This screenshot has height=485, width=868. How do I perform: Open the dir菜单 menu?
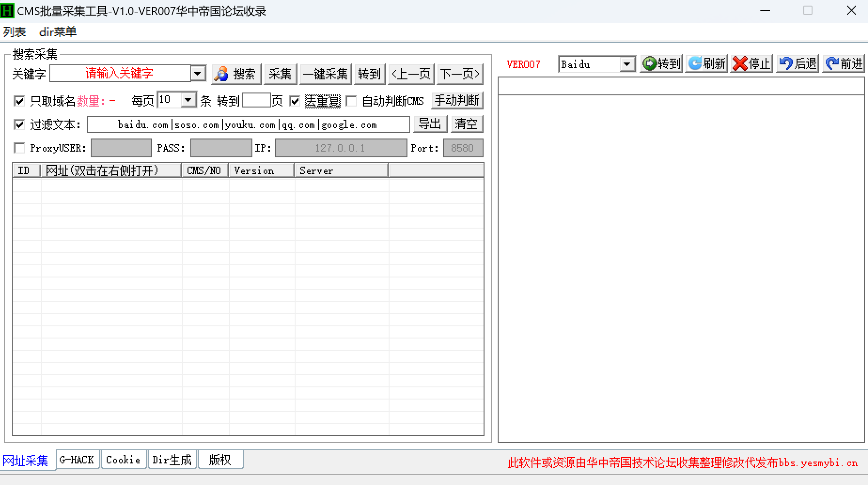point(58,32)
